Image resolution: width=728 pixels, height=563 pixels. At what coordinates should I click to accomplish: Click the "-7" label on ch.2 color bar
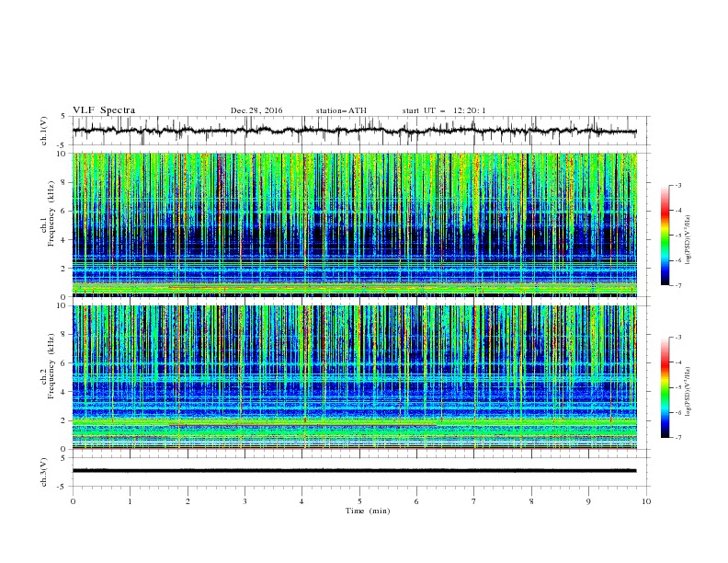(x=678, y=438)
